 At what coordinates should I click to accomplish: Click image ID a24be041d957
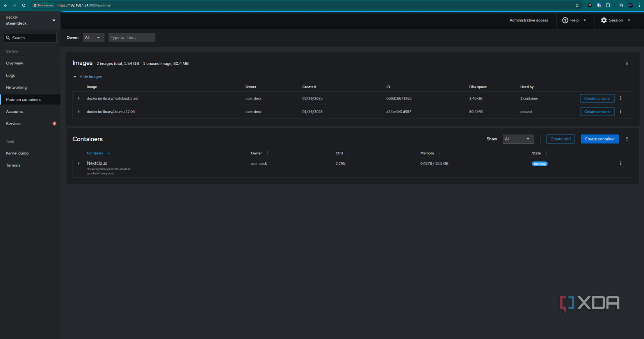click(399, 112)
